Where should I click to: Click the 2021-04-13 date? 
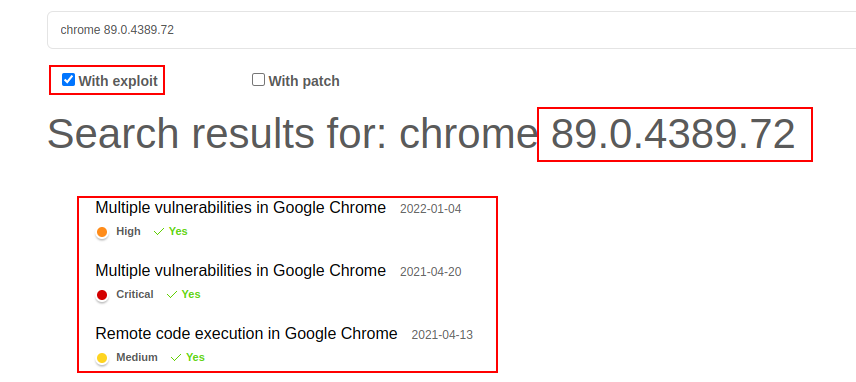(442, 335)
